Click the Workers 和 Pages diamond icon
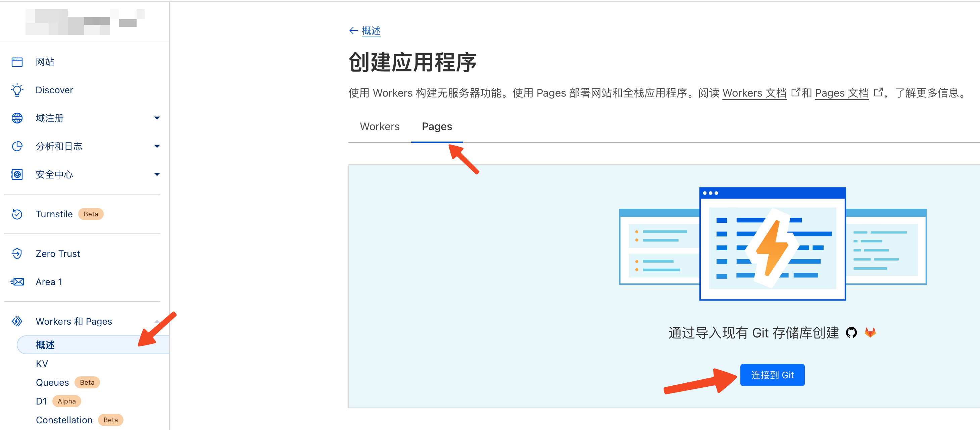This screenshot has height=430, width=980. [17, 321]
